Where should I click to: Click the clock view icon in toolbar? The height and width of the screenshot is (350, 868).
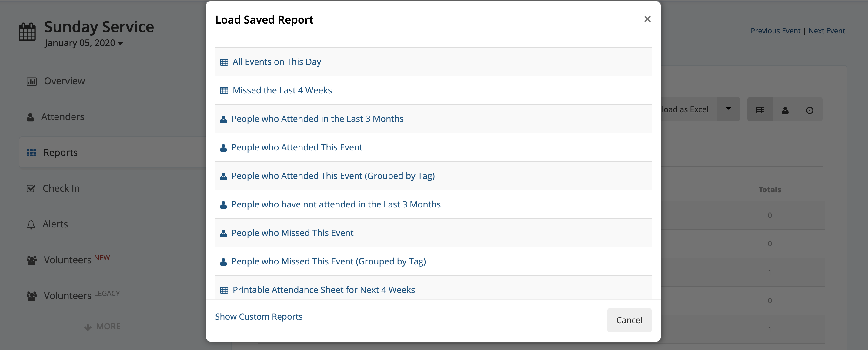(x=810, y=110)
